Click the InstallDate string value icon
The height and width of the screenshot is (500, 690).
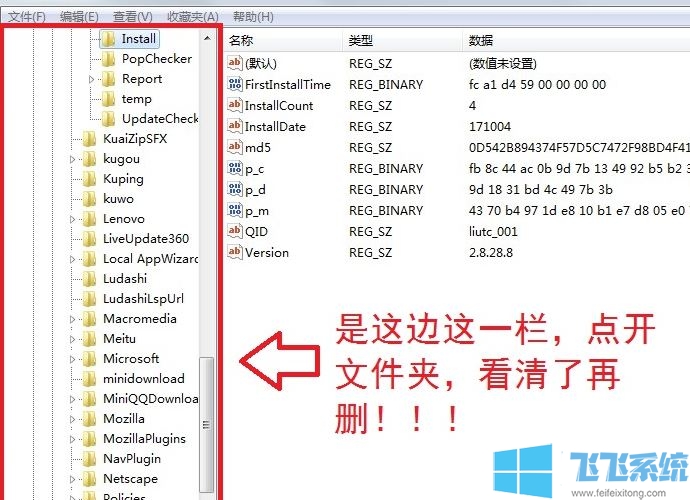pos(235,126)
